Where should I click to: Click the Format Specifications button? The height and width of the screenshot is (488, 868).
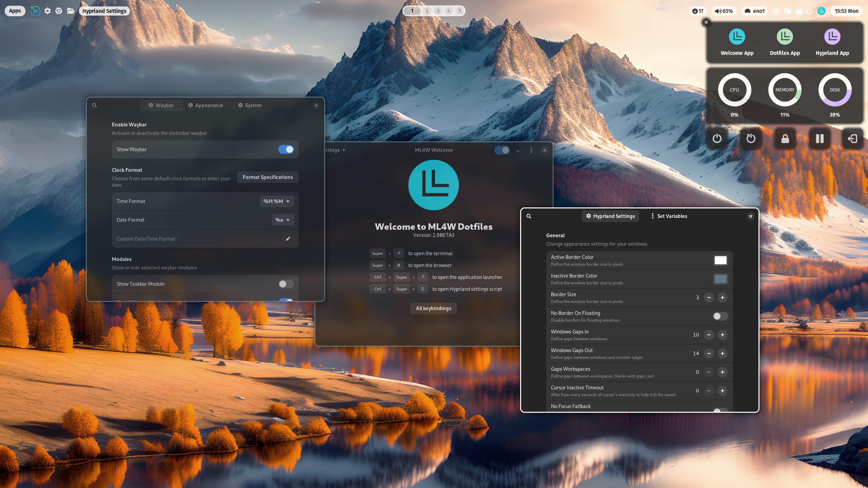[268, 177]
